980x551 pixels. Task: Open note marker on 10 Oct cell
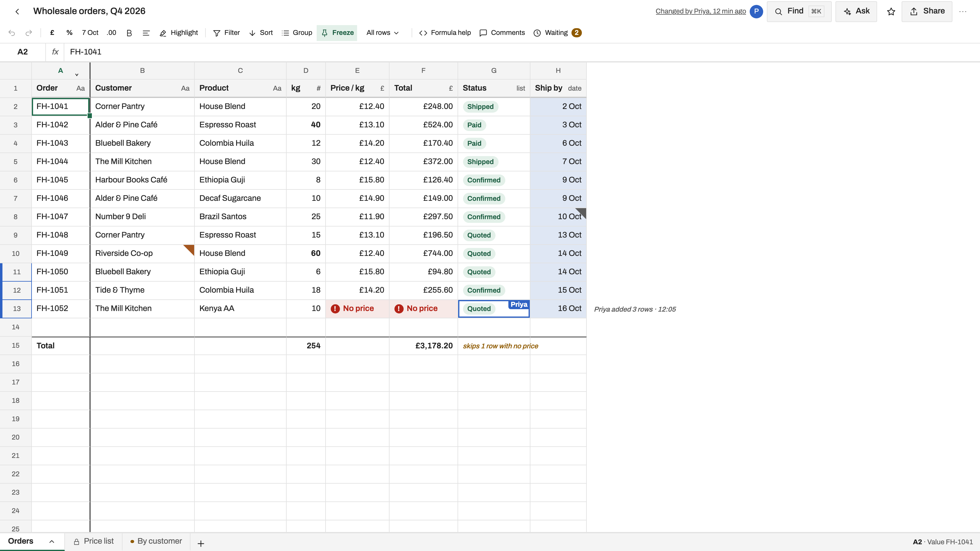pos(581,213)
